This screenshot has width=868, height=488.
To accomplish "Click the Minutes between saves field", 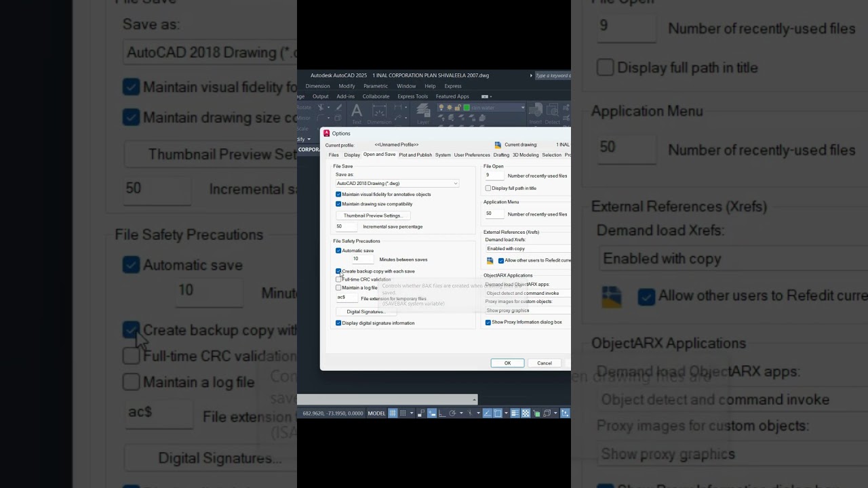I will (363, 259).
